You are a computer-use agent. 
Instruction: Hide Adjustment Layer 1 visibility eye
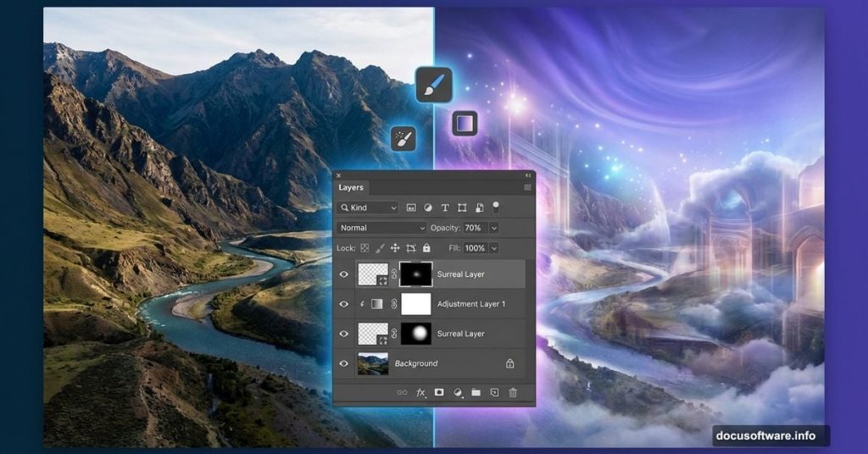click(x=344, y=303)
